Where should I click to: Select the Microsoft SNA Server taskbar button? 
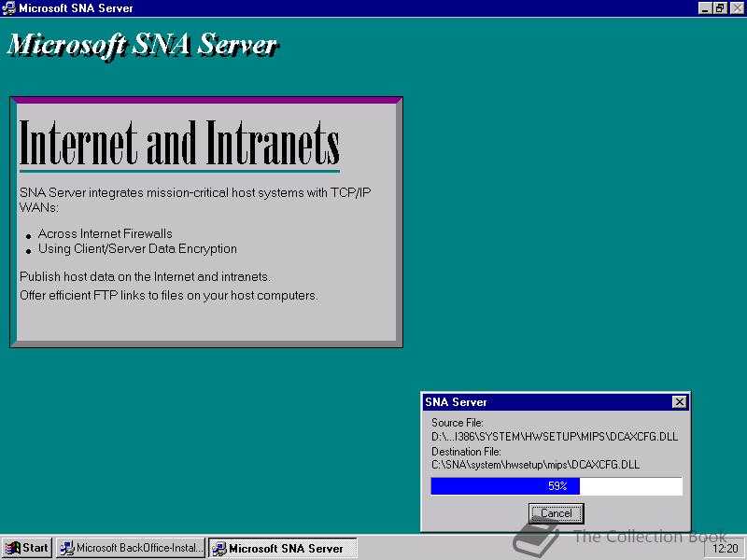pos(283,548)
